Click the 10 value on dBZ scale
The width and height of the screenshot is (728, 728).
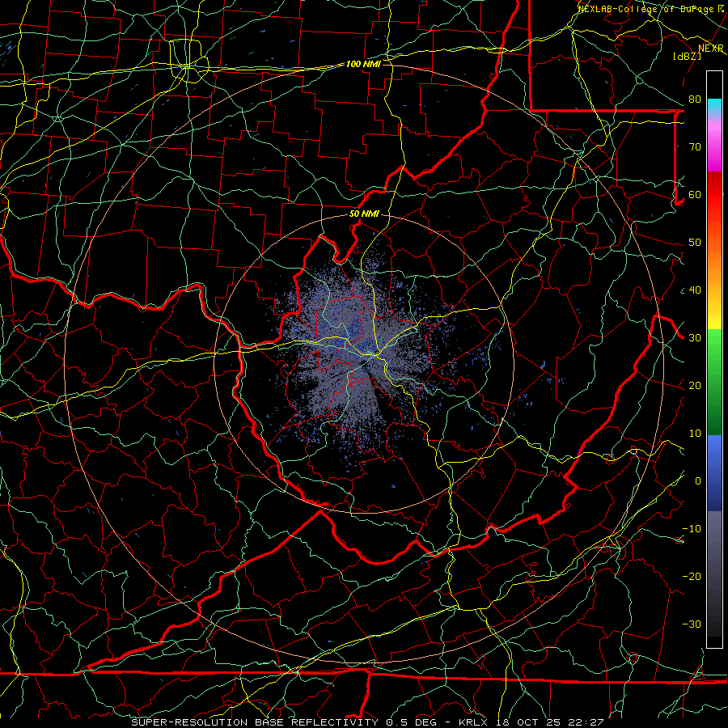pos(695,434)
